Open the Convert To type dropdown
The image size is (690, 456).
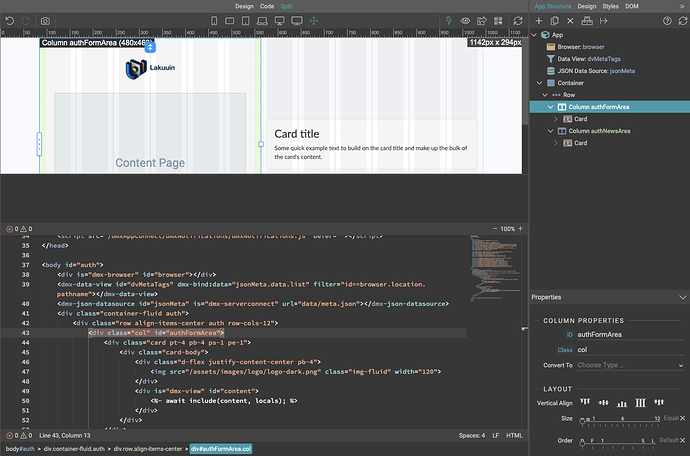point(630,365)
